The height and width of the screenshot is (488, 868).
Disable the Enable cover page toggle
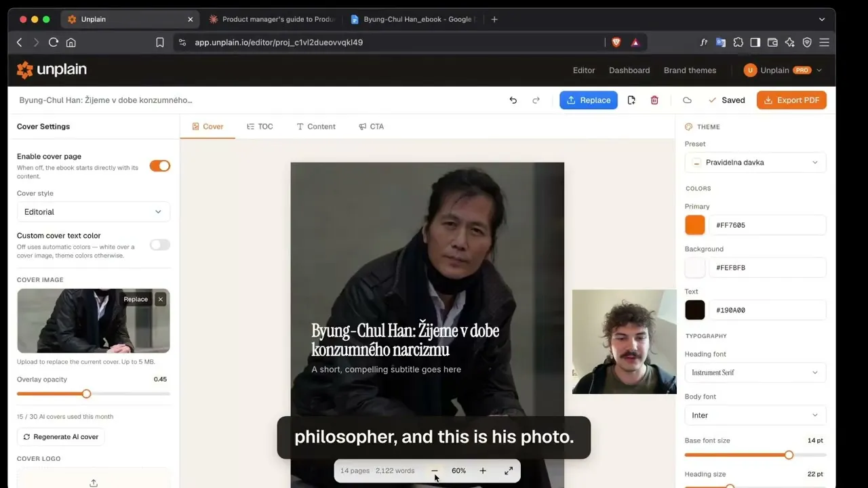[x=160, y=166]
